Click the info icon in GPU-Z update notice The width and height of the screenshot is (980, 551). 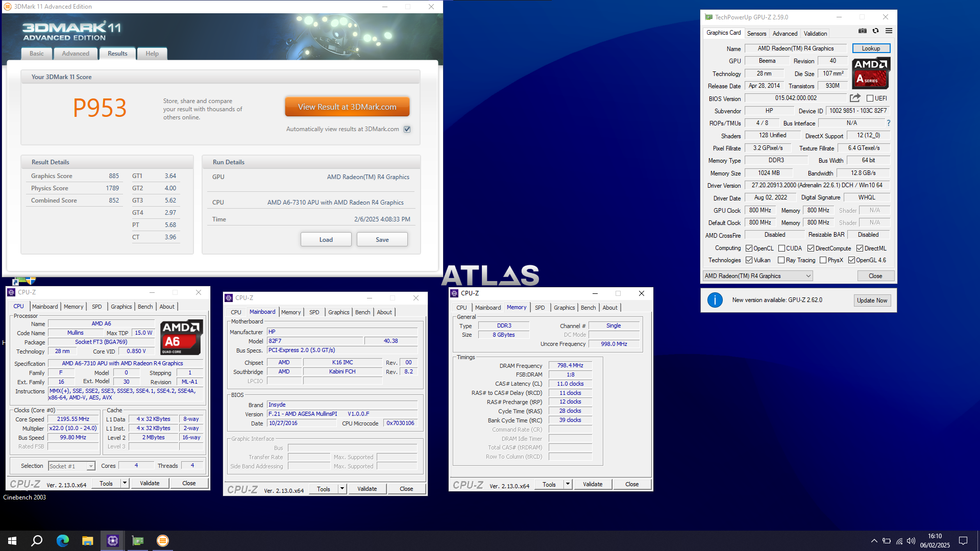715,300
